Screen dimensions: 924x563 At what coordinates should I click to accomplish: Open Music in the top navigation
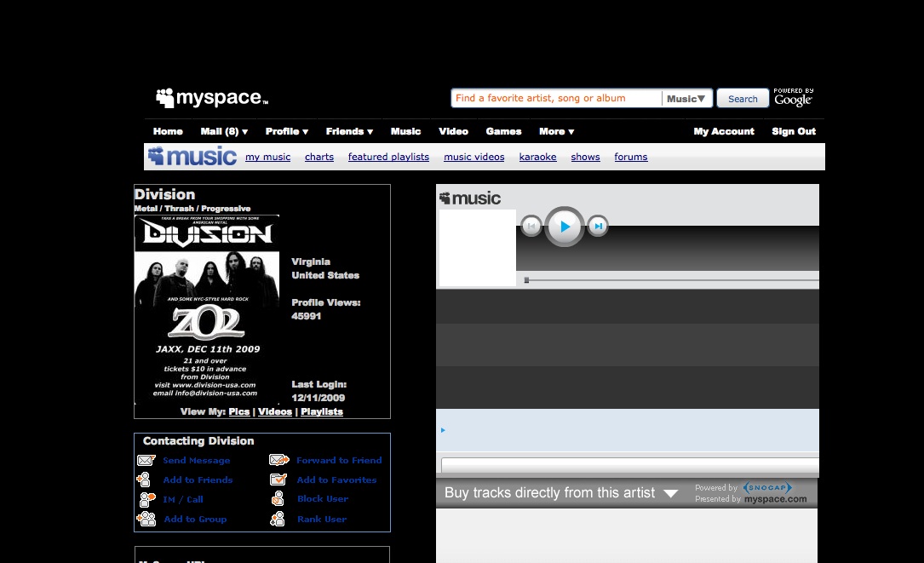(x=405, y=131)
